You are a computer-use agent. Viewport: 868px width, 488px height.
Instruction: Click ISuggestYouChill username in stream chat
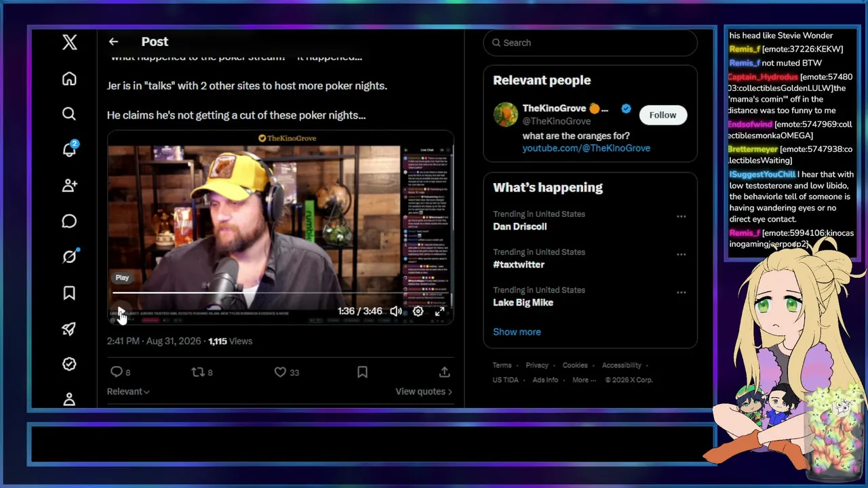763,174
